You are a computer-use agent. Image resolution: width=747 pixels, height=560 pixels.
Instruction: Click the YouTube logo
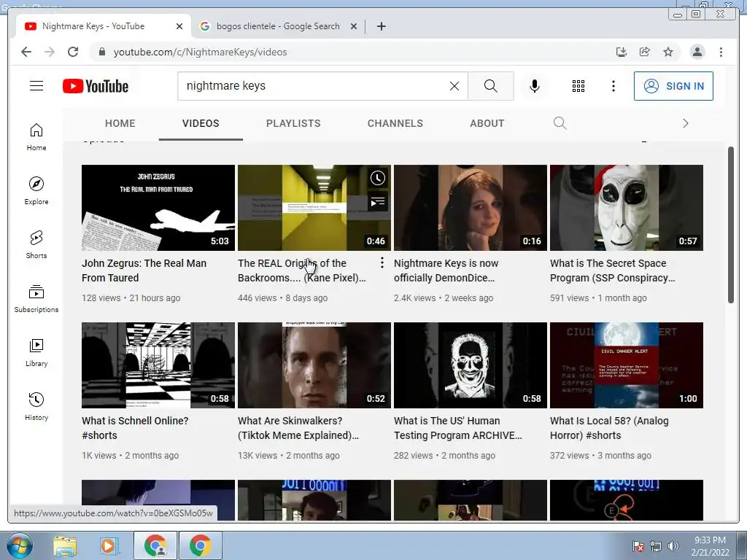(96, 86)
